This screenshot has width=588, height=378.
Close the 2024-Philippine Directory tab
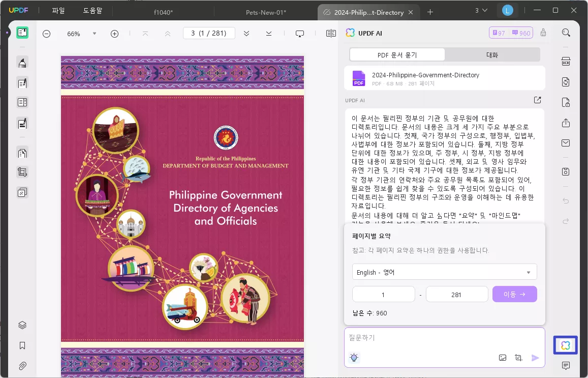(x=411, y=12)
